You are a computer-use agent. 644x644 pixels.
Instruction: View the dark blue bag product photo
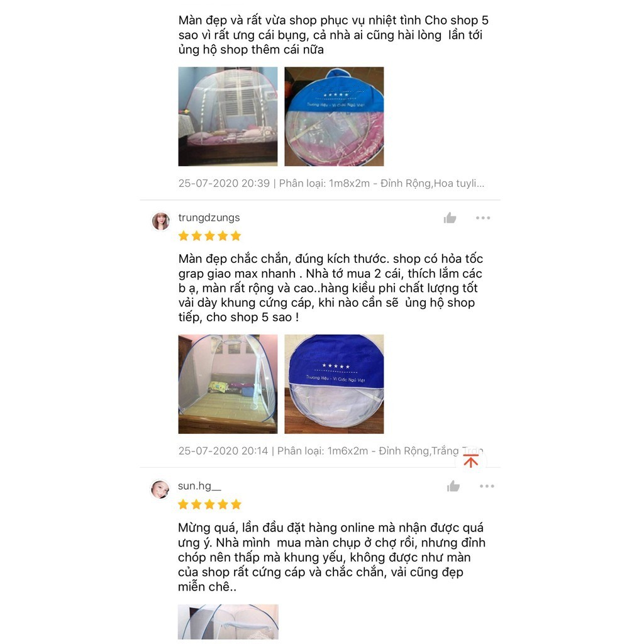(334, 384)
